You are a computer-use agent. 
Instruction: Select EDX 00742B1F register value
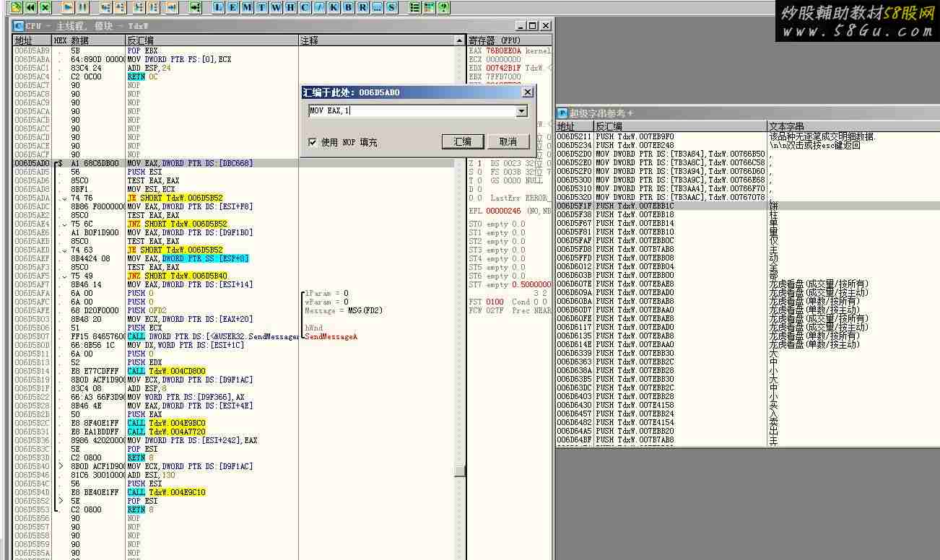pos(503,69)
